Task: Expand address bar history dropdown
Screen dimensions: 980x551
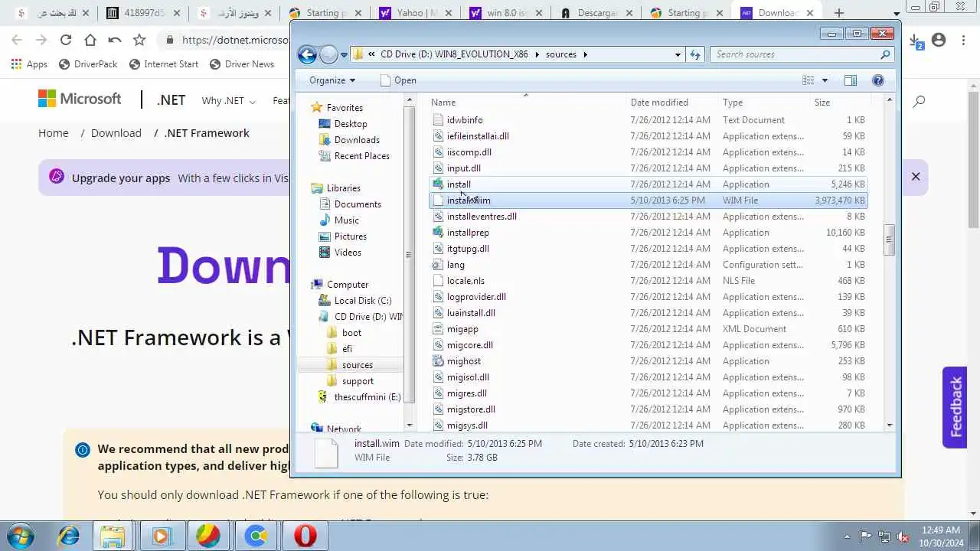Action: point(678,54)
